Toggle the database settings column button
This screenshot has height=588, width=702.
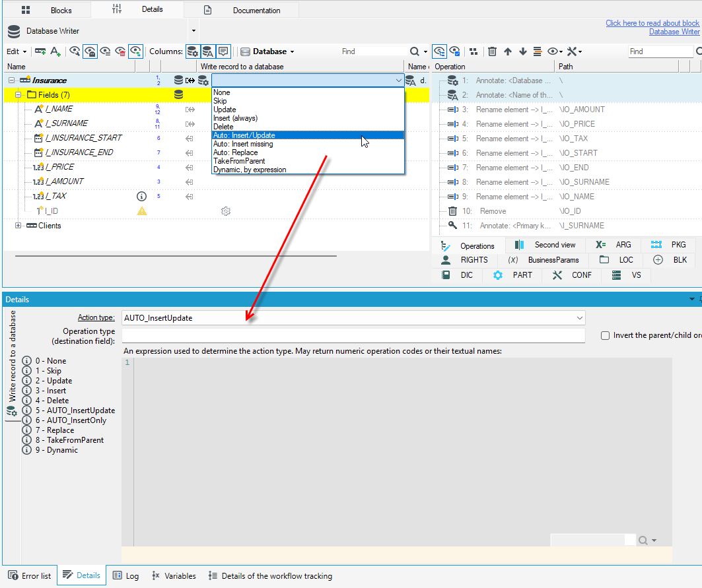(193, 51)
